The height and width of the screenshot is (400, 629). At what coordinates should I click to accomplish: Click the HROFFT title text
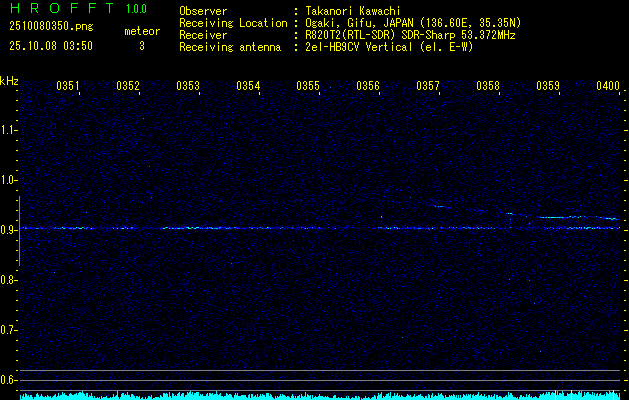coord(61,8)
